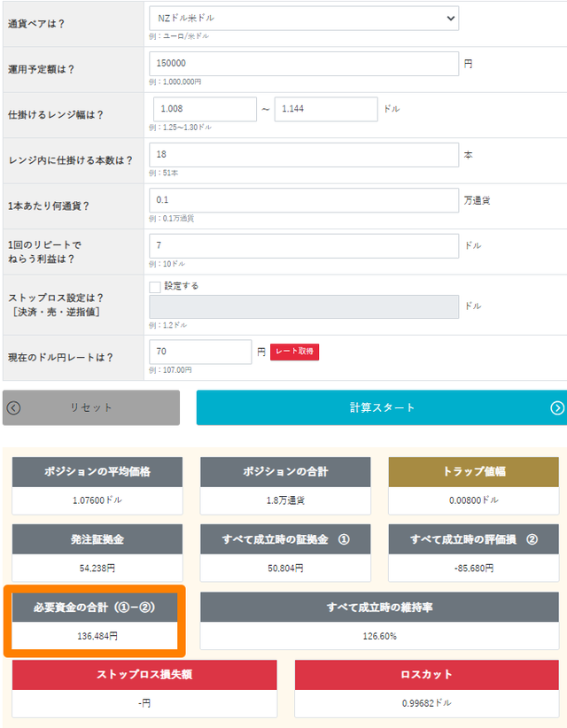Click the right arrow icon on 計算スタート

pyautogui.click(x=557, y=407)
